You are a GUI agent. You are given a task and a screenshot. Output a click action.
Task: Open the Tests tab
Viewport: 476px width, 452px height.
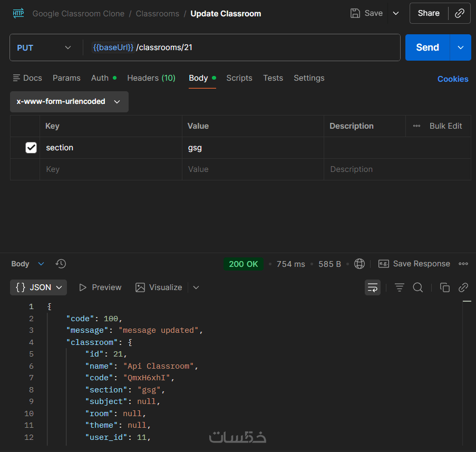(273, 78)
